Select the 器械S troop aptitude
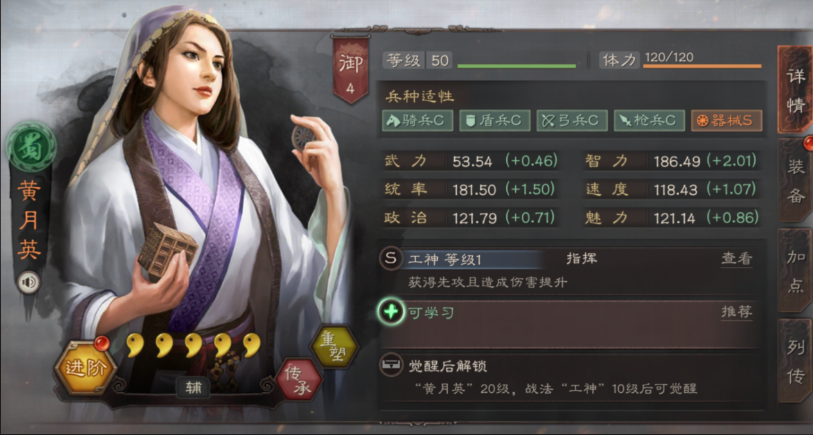Screen dimensions: 813x435 click(727, 120)
